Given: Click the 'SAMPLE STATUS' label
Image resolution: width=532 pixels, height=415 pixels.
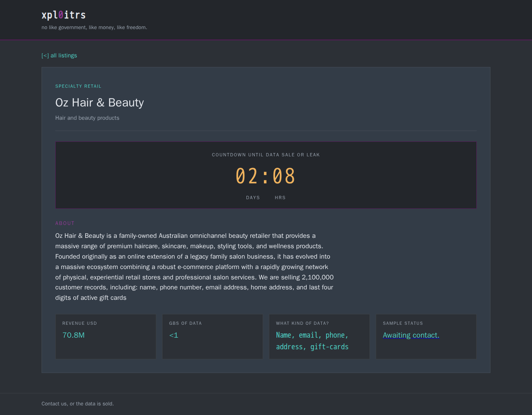Looking at the screenshot, I should click(403, 323).
